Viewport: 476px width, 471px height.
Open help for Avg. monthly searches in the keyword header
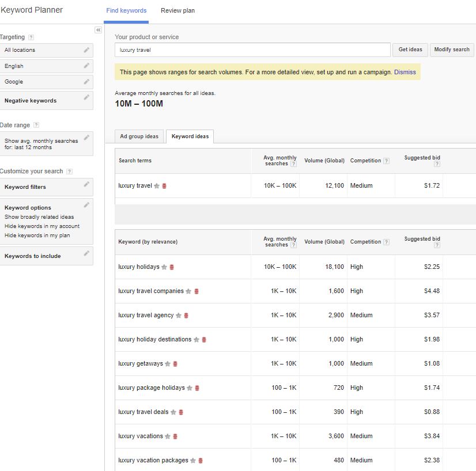pos(293,245)
